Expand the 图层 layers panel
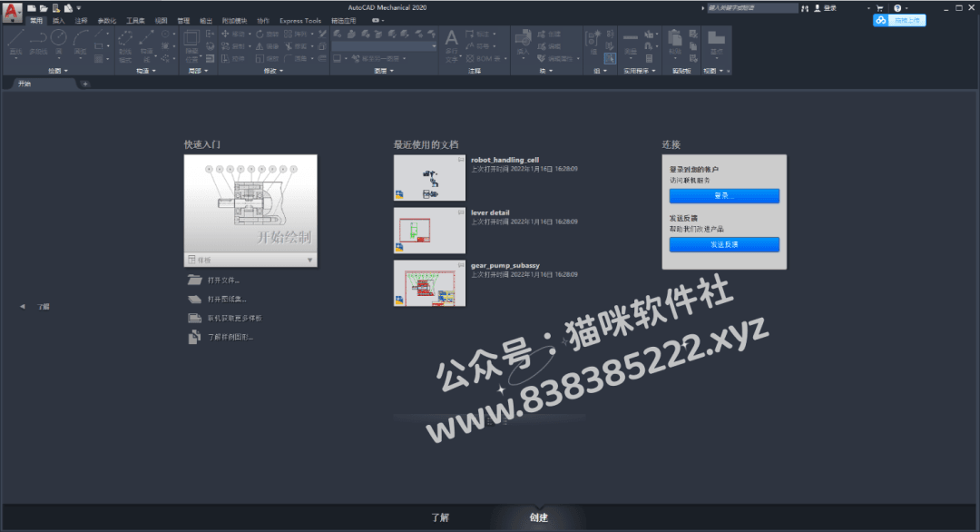 384,71
